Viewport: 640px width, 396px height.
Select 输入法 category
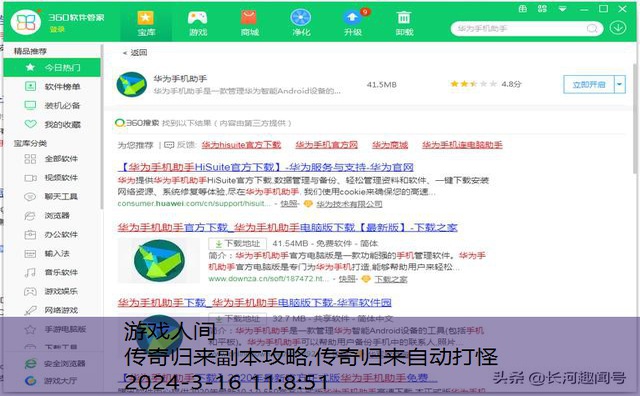[x=52, y=254]
